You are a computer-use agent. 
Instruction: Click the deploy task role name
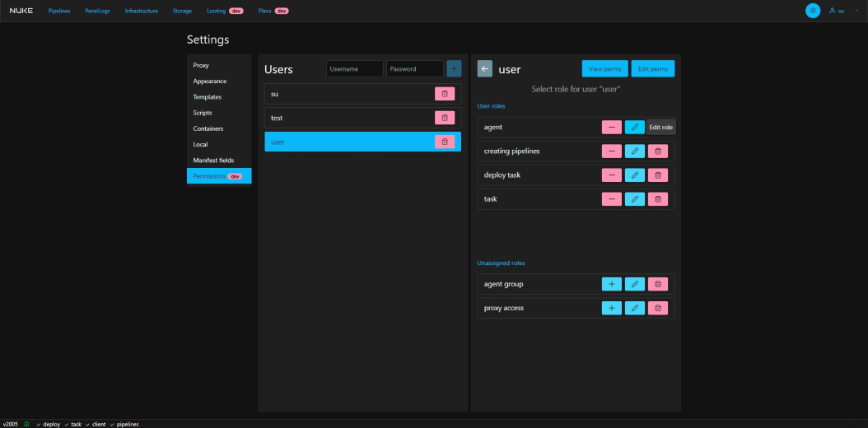[x=502, y=174]
